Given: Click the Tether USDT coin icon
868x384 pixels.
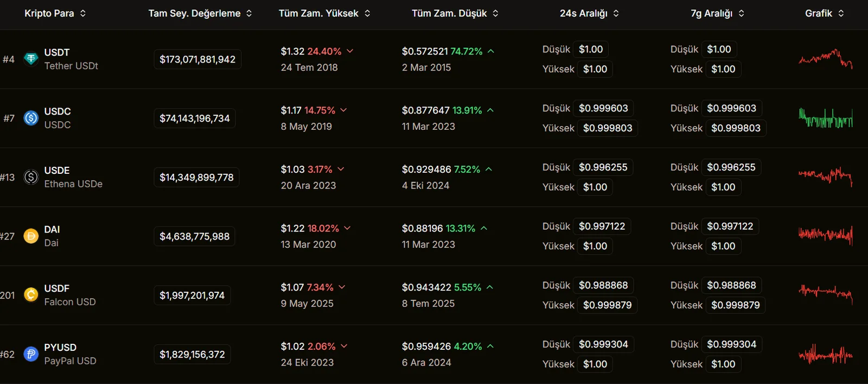Looking at the screenshot, I should click(31, 59).
